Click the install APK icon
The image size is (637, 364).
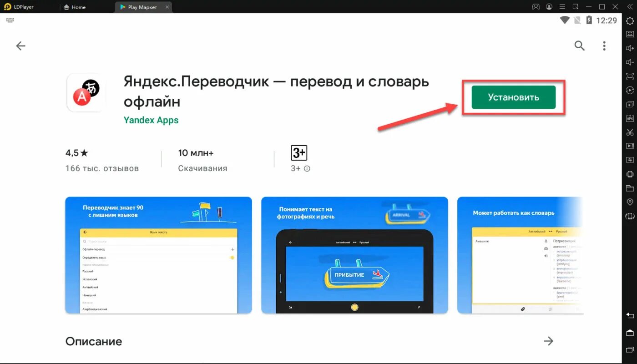(630, 118)
